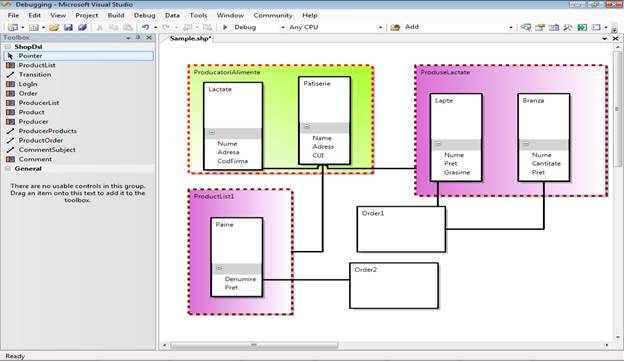Click the Save All icon
Screen dimensions: 624x361
coord(82,27)
